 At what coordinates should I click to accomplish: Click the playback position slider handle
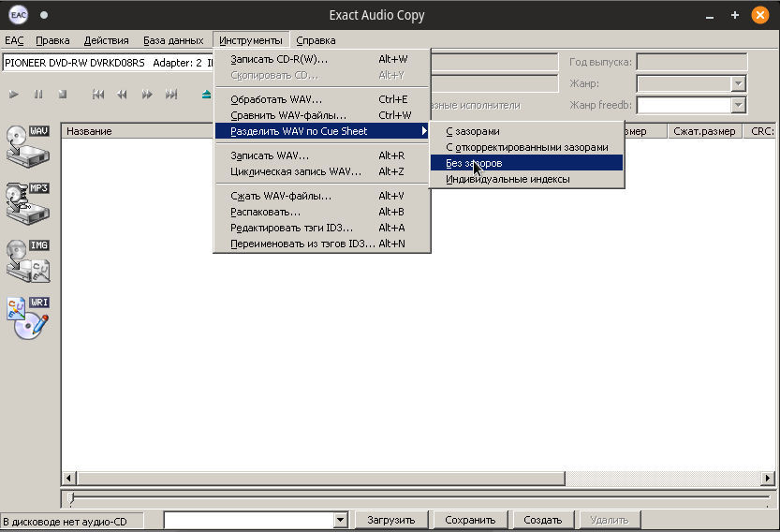pyautogui.click(x=70, y=498)
